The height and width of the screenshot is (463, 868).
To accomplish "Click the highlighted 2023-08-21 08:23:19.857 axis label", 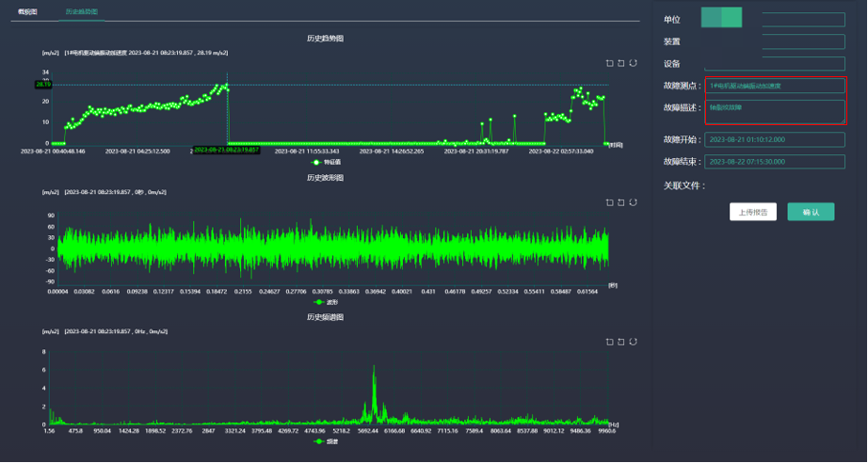I will [x=226, y=150].
